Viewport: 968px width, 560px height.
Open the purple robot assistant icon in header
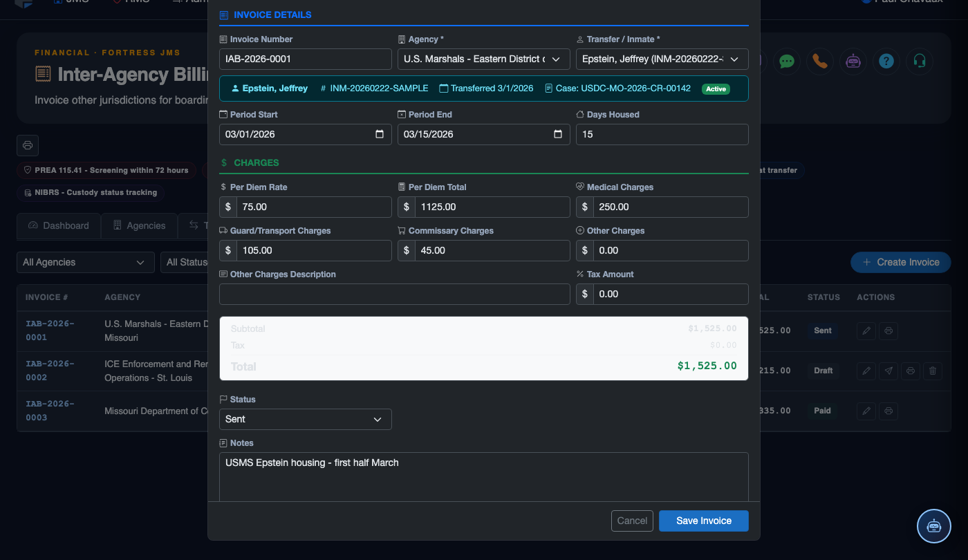853,61
